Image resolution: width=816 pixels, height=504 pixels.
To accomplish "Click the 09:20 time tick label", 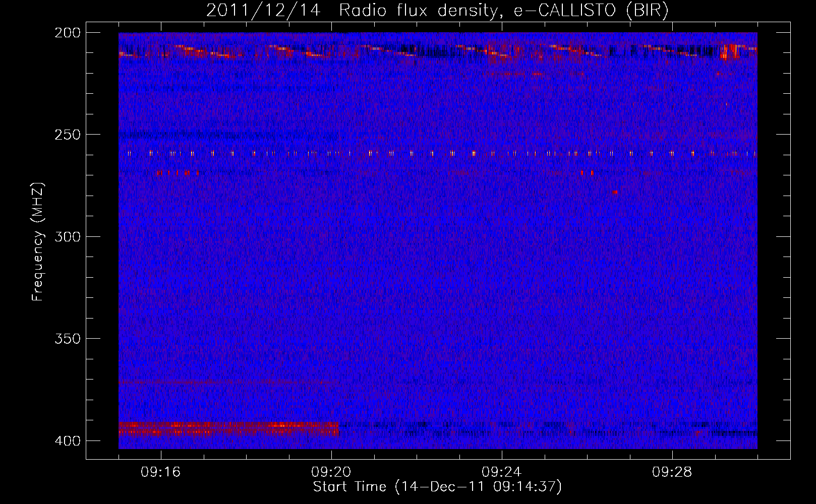I will click(x=331, y=472).
